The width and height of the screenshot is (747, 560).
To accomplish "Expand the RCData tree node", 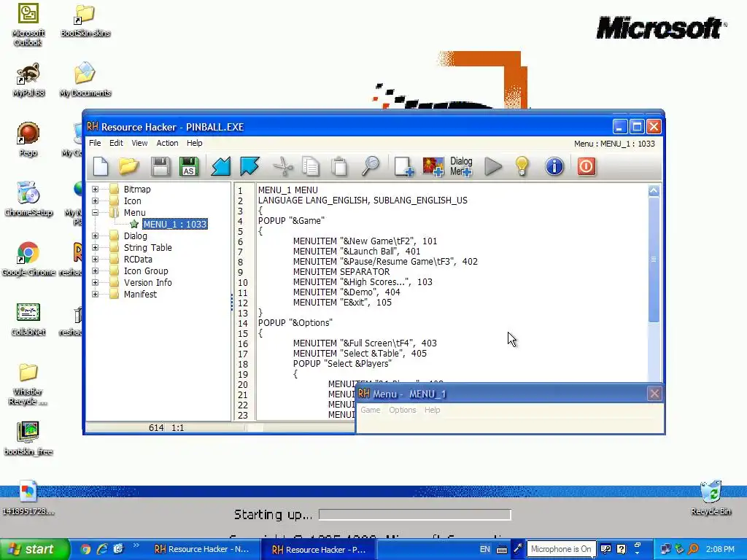I will coord(96,259).
